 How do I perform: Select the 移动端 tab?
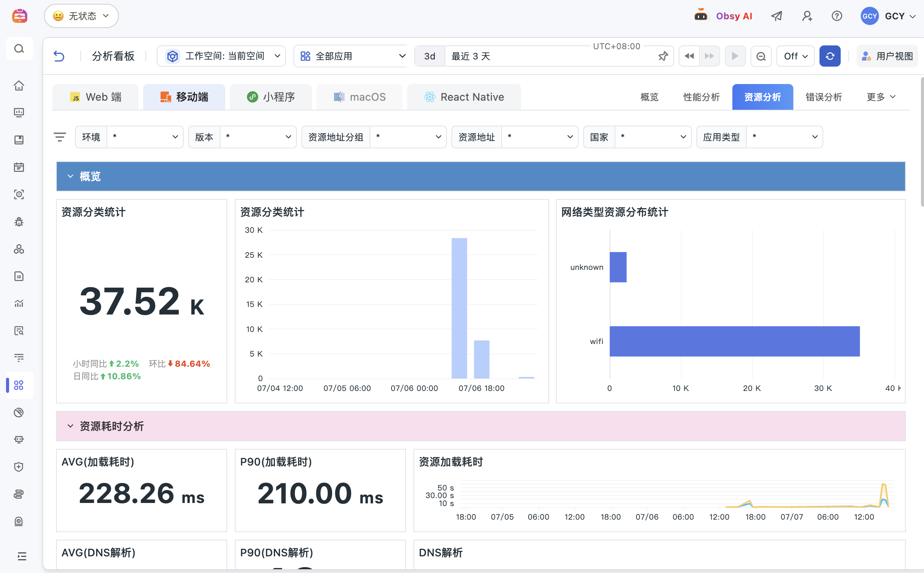[x=184, y=97]
